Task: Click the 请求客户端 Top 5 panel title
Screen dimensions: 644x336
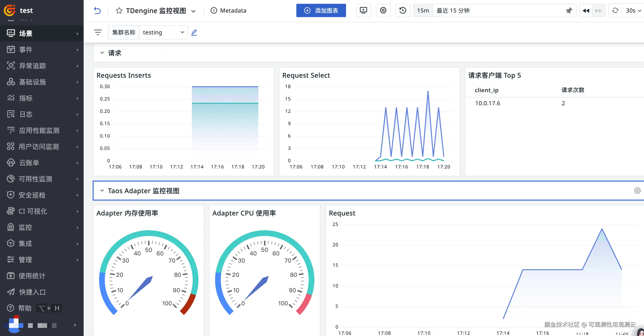Action: pyautogui.click(x=495, y=75)
